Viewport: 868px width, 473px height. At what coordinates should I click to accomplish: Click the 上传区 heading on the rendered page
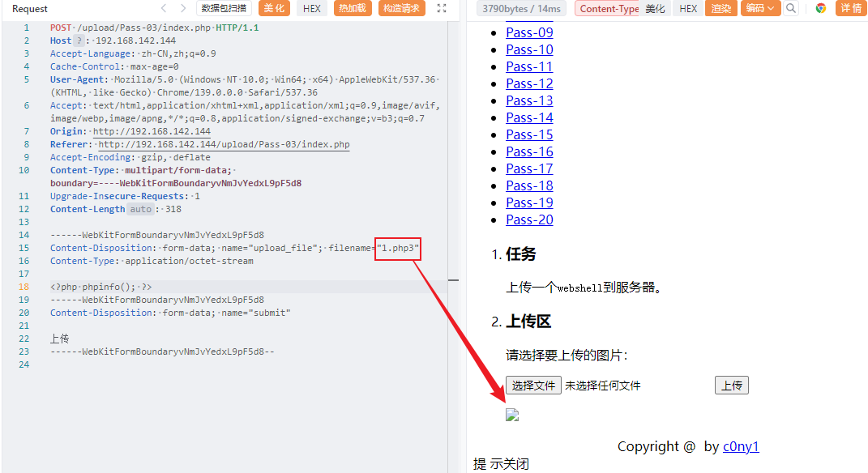(x=528, y=322)
